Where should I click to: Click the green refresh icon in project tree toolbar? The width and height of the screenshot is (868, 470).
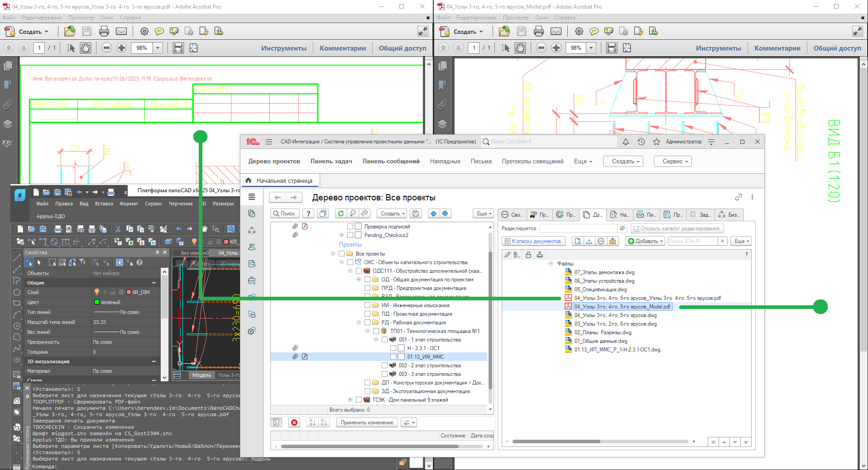click(341, 214)
